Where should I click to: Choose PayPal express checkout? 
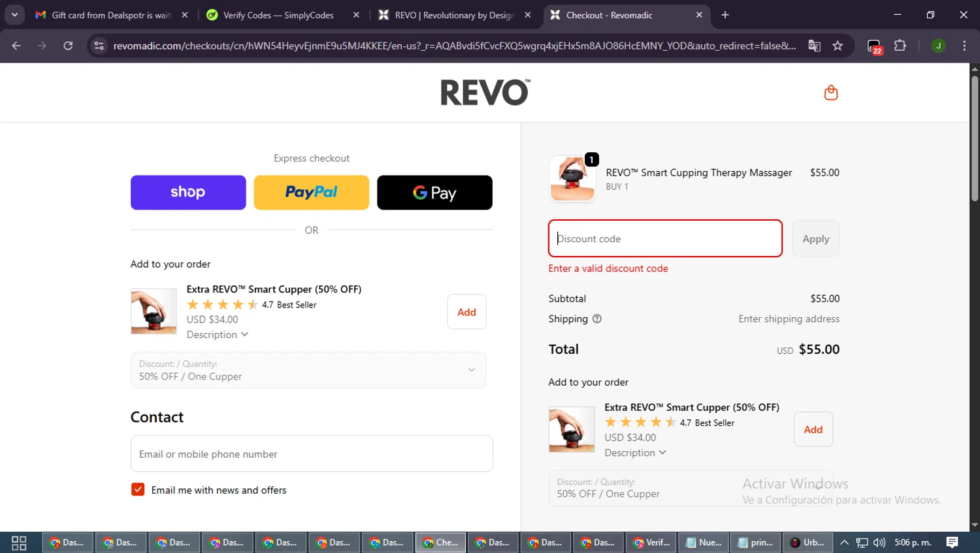coord(312,193)
